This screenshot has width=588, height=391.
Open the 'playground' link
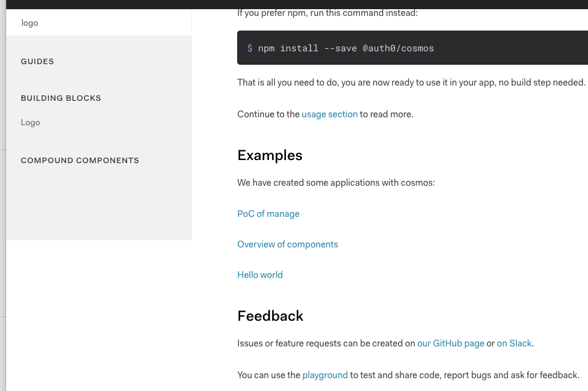[x=325, y=375]
